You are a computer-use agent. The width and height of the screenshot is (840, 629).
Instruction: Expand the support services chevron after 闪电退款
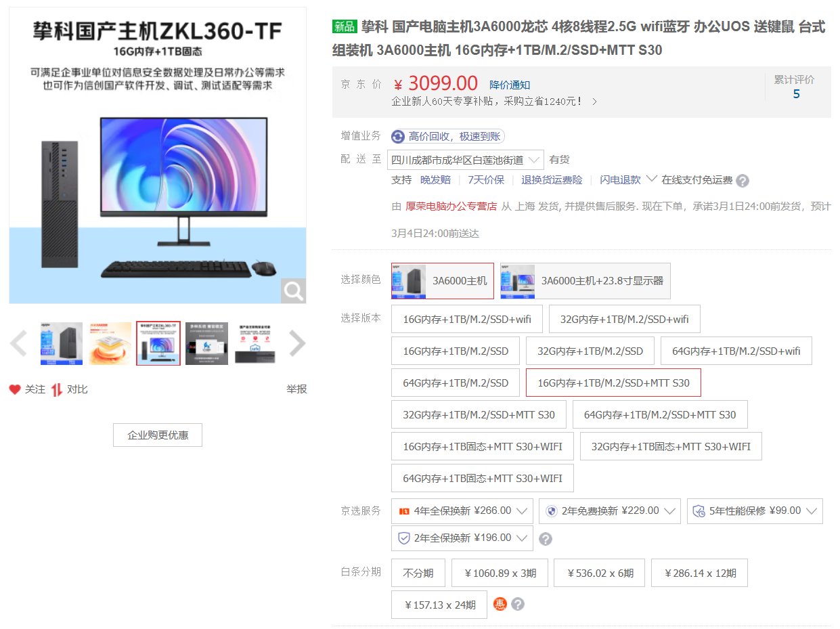coord(652,179)
